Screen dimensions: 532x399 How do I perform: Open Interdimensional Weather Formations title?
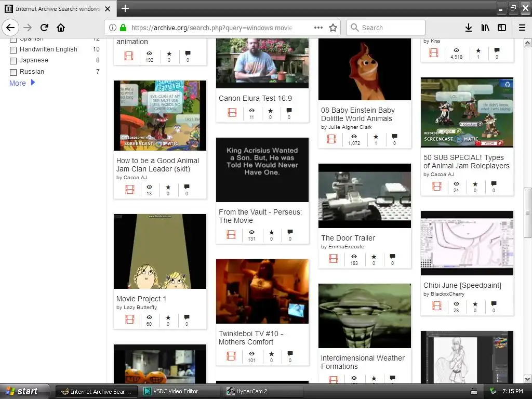click(363, 362)
